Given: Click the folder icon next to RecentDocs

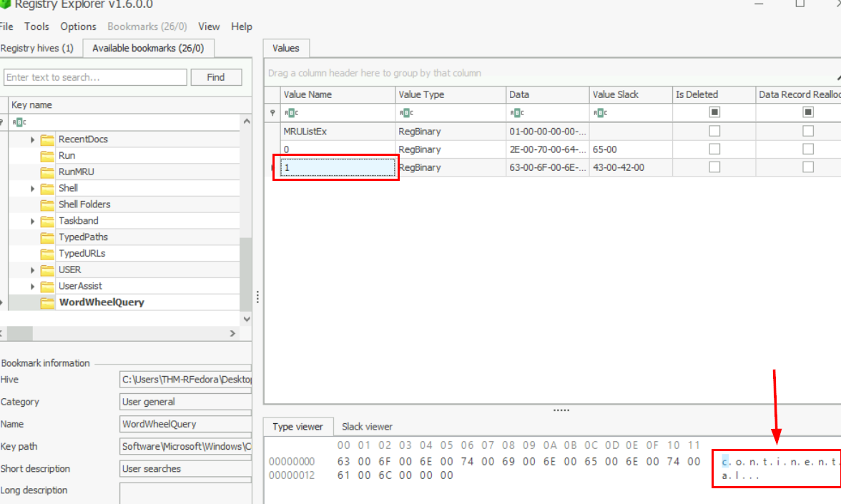Looking at the screenshot, I should (x=47, y=139).
